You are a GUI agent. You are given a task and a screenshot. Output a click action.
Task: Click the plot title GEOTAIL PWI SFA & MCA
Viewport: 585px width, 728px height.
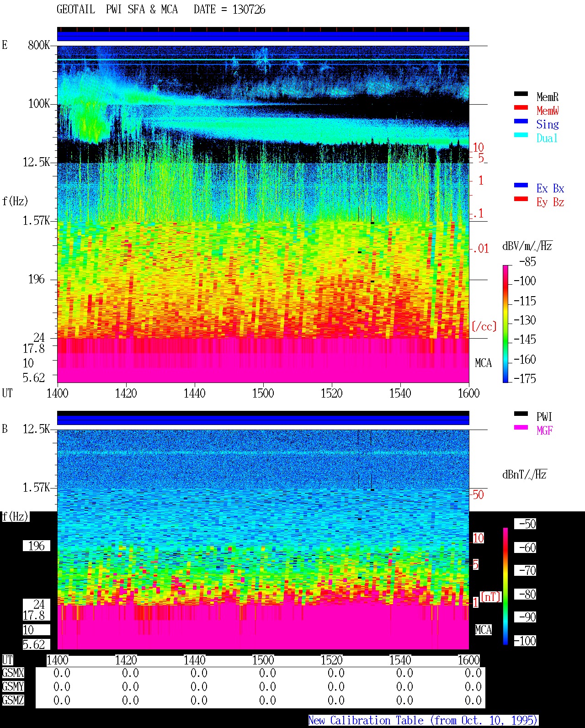point(117,10)
